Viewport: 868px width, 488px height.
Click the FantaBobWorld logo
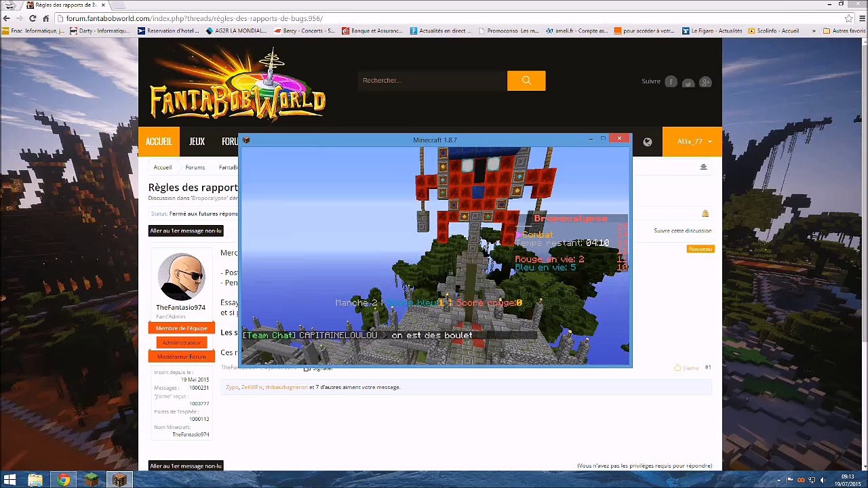coord(238,84)
